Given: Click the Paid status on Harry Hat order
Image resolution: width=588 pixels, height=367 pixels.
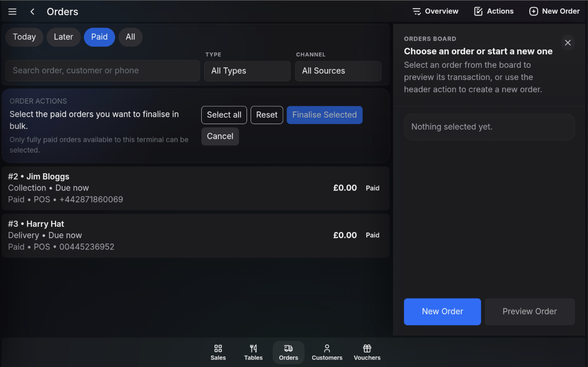Looking at the screenshot, I should pyautogui.click(x=372, y=235).
